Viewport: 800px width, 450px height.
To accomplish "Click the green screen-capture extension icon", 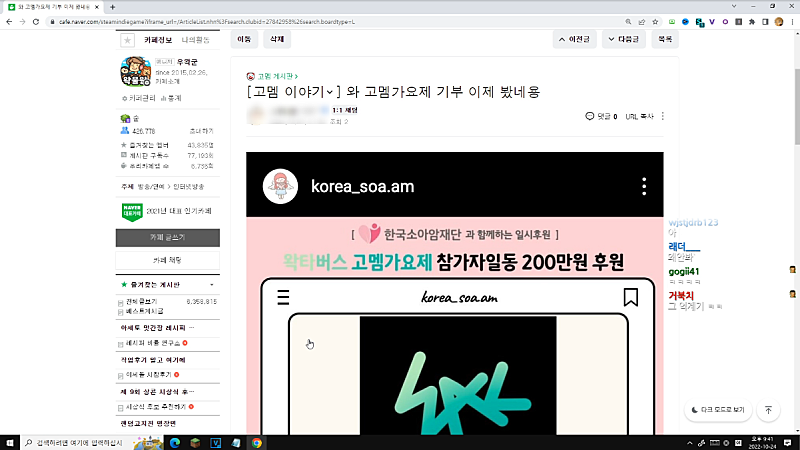I will point(672,22).
